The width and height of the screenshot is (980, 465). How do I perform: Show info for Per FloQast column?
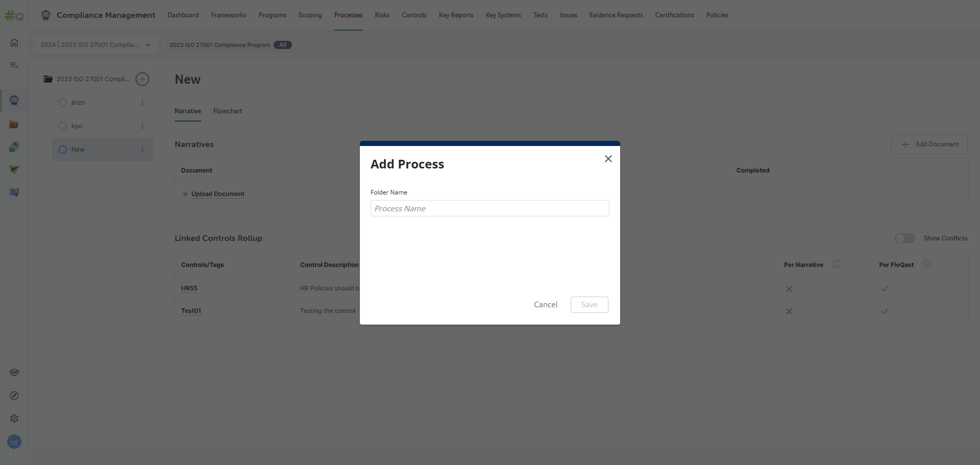pos(927,264)
